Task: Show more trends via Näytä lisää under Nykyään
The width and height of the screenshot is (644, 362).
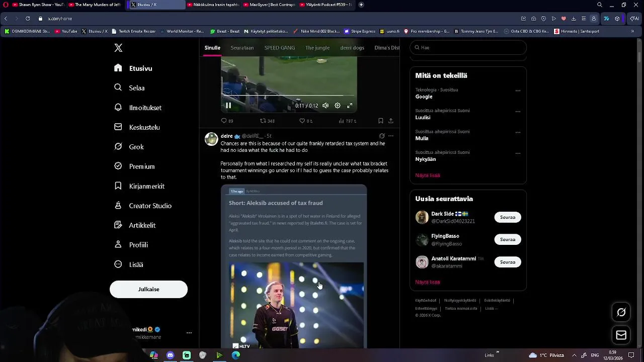Action: [x=428, y=175]
